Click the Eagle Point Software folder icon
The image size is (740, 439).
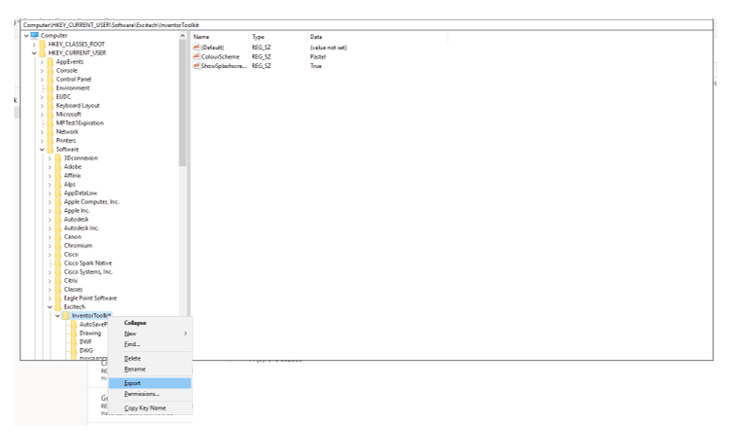click(57, 298)
